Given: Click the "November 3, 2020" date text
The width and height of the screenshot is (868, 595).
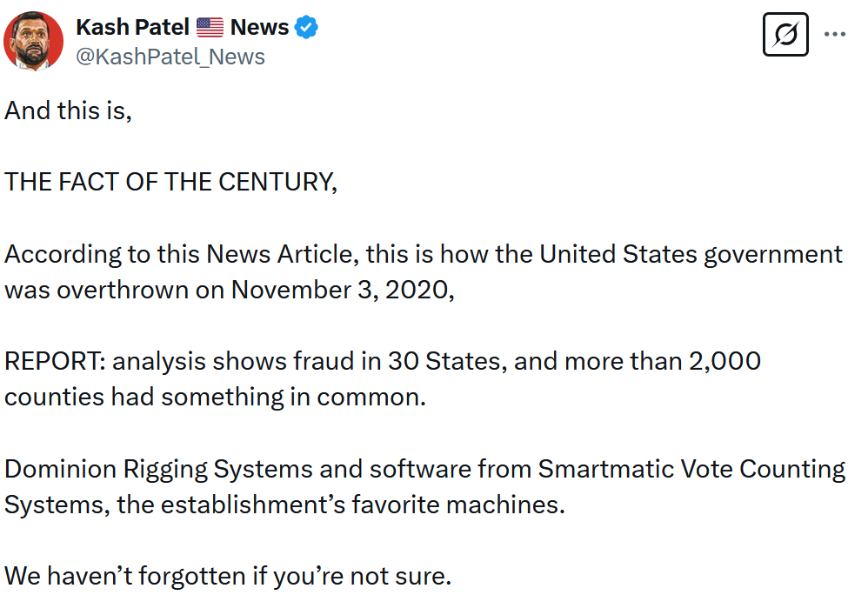Looking at the screenshot, I should pyautogui.click(x=340, y=290).
